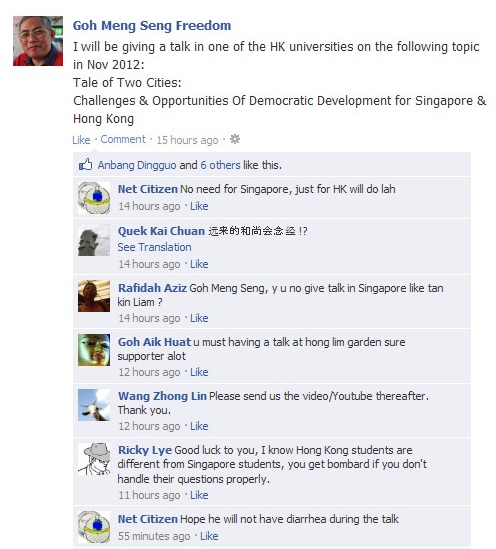Click the thumbs-up likes icon
496x549 pixels.
[85, 164]
